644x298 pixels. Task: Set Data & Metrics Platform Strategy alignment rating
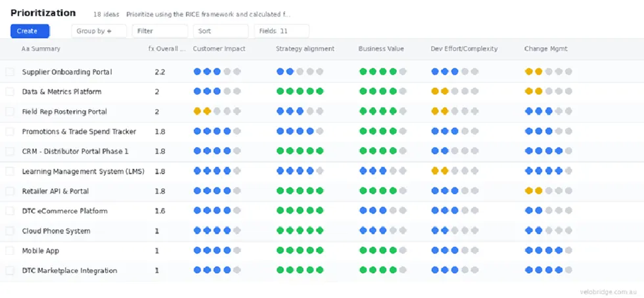pyautogui.click(x=300, y=91)
